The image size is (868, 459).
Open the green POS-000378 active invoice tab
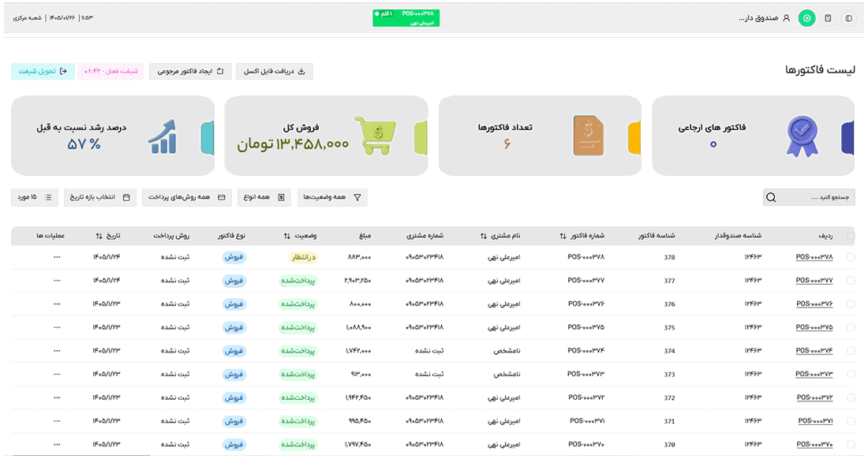406,17
